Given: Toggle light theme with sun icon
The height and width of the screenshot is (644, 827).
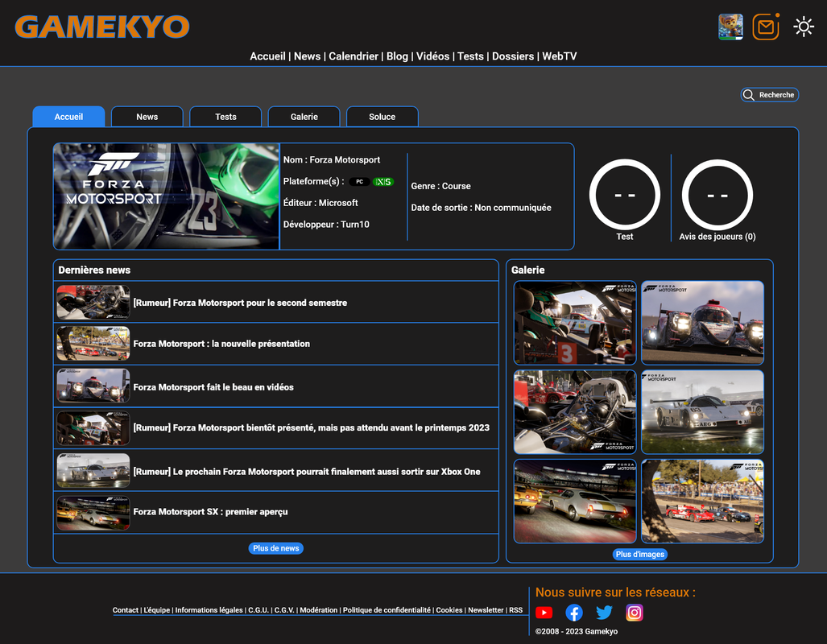Looking at the screenshot, I should [x=804, y=27].
